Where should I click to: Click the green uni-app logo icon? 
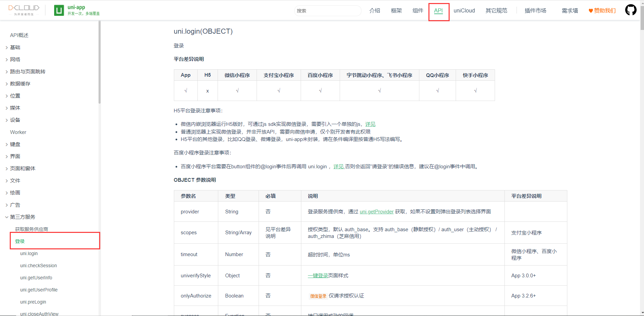pos(59,10)
